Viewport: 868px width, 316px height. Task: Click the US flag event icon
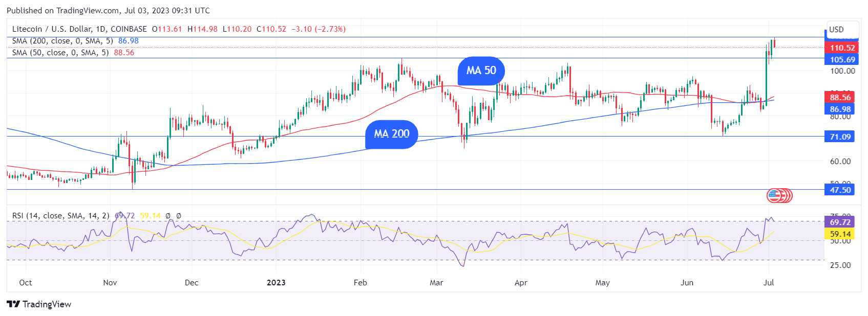tap(774, 195)
